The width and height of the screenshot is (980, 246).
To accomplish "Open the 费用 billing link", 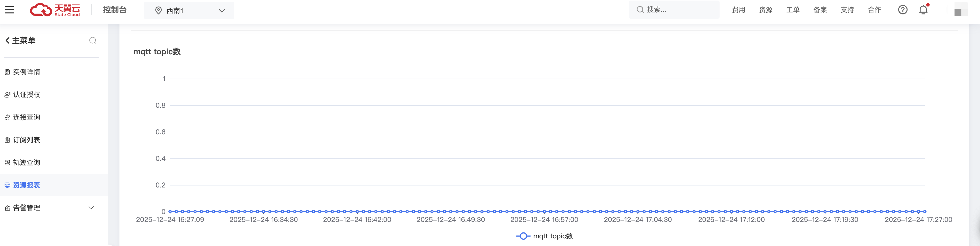I will 739,10.
